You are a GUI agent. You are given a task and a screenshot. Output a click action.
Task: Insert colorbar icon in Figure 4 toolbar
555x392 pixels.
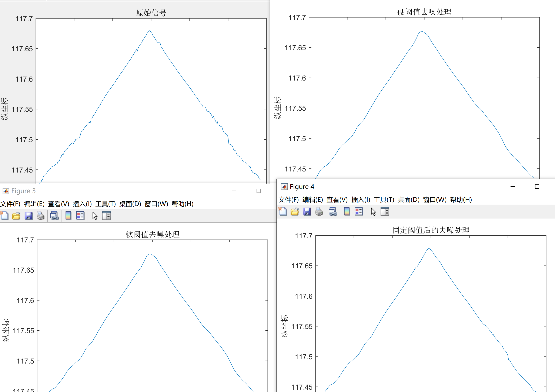point(347,211)
